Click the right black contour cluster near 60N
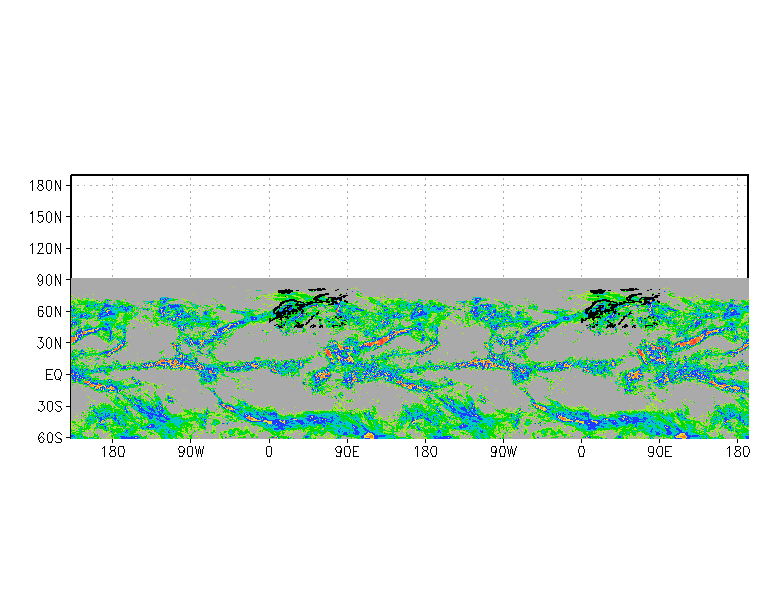The image size is (784, 612). [x=617, y=306]
